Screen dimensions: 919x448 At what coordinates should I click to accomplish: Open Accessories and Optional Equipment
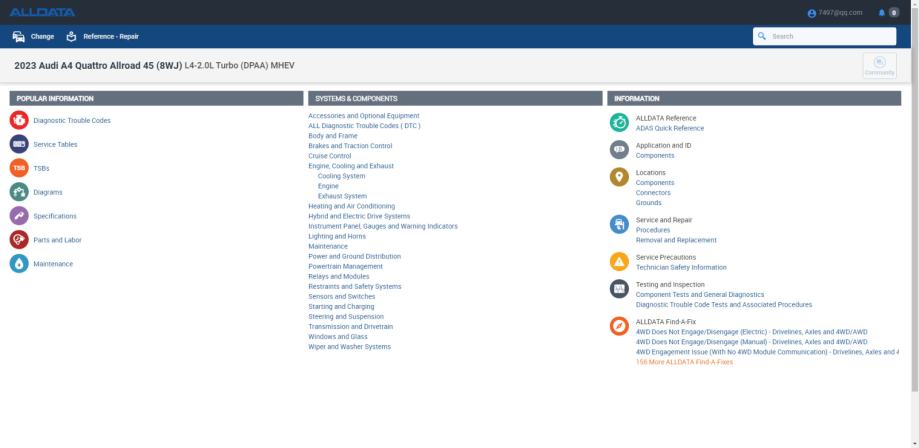[x=364, y=116]
